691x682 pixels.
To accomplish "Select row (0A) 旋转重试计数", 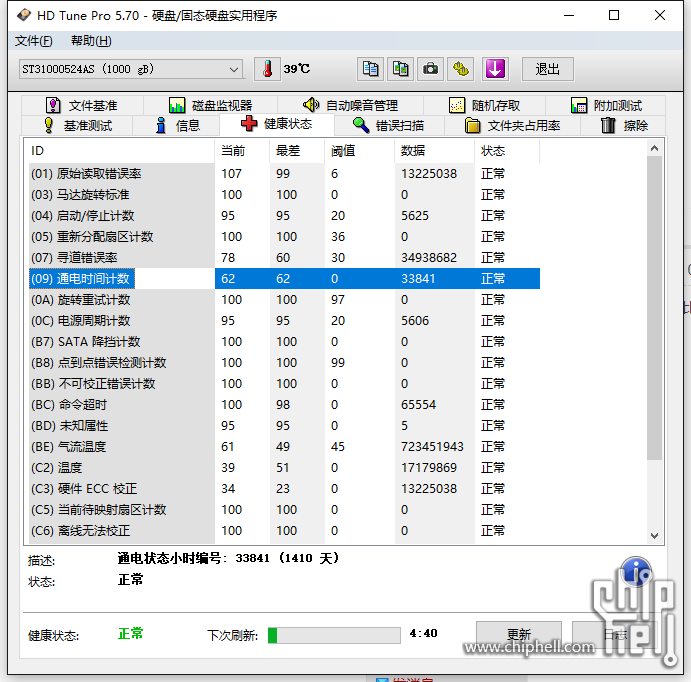I will click(x=285, y=300).
